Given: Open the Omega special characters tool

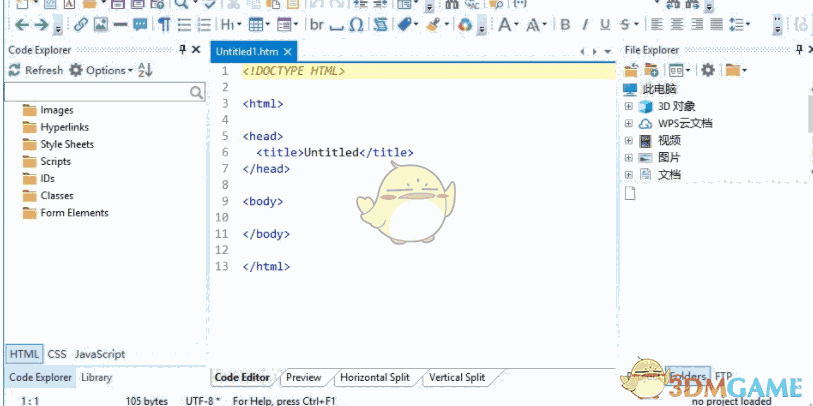Looking at the screenshot, I should (x=356, y=24).
